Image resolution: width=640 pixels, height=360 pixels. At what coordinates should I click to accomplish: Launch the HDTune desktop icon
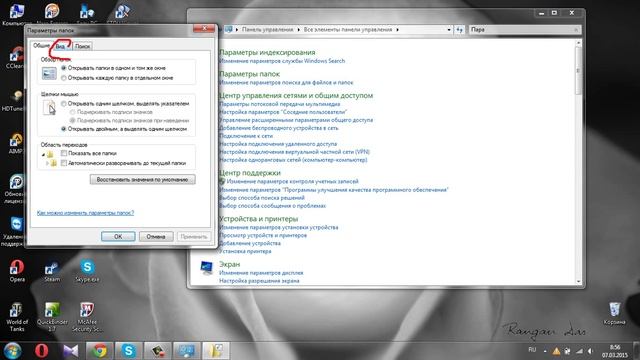coord(14,100)
